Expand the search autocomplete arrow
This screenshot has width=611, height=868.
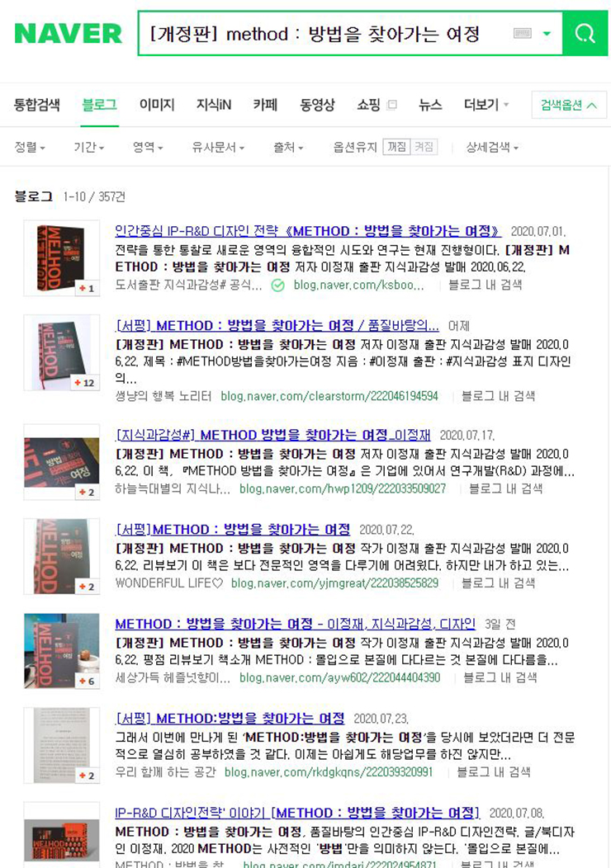point(547,34)
